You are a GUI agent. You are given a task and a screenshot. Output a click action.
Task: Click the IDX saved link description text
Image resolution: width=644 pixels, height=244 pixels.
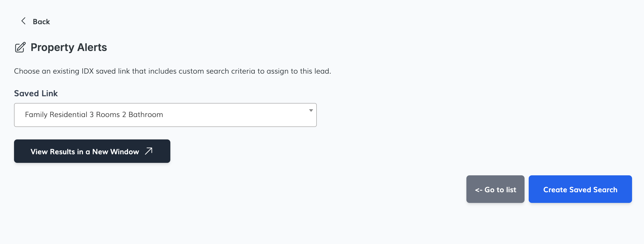[172, 71]
